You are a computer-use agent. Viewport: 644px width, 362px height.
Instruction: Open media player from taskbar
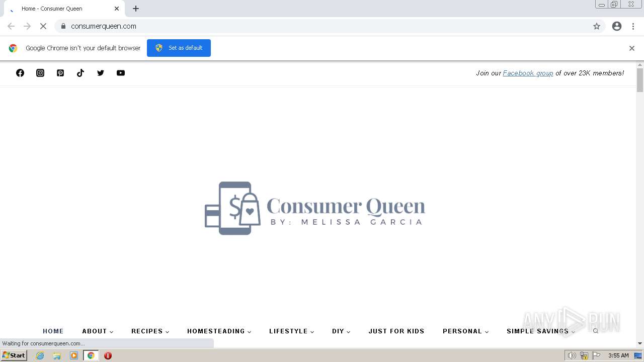[x=74, y=355]
